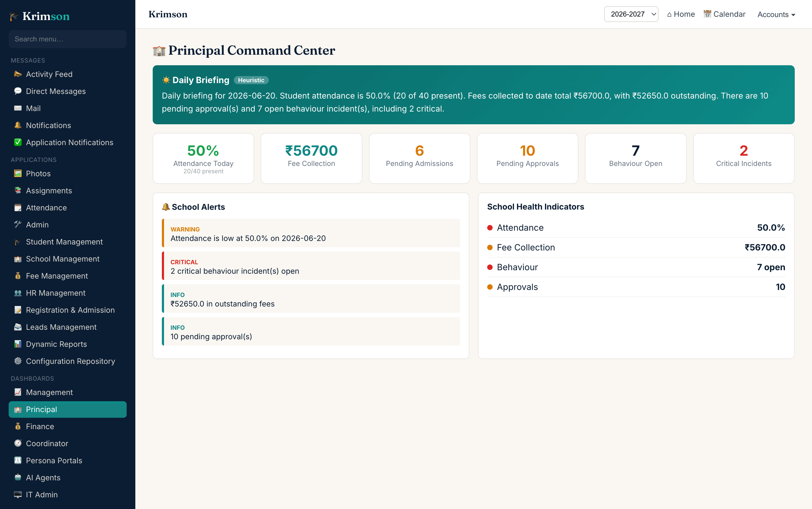Click the Krimson graduation cap logo icon
Viewport: 812px width, 509px height.
pos(14,16)
